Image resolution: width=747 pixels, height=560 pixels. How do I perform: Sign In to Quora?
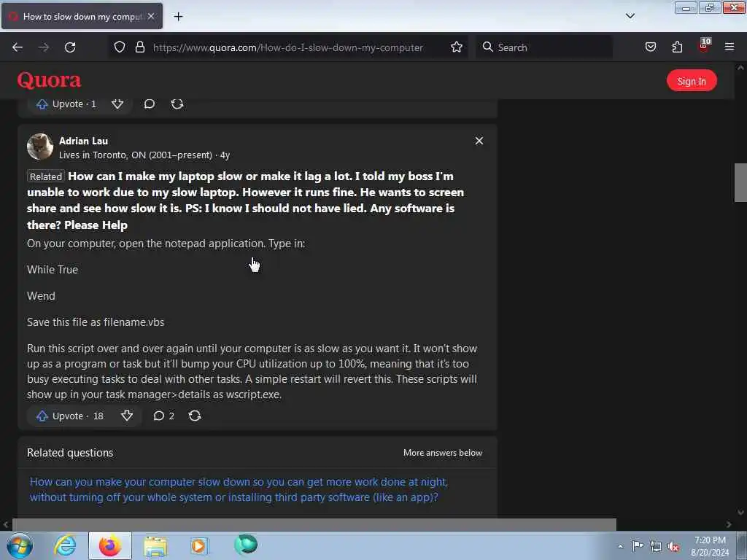692,81
